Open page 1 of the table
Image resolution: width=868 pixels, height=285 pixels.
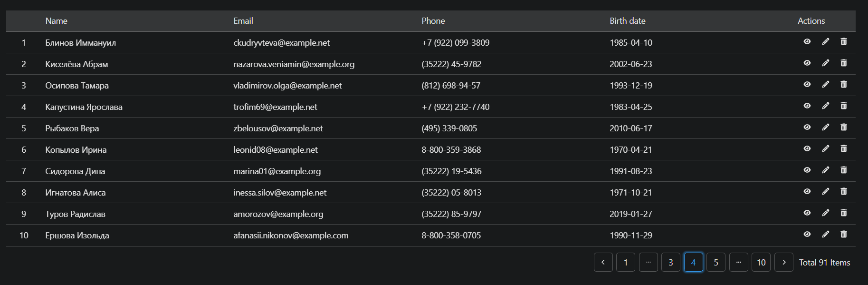626,262
